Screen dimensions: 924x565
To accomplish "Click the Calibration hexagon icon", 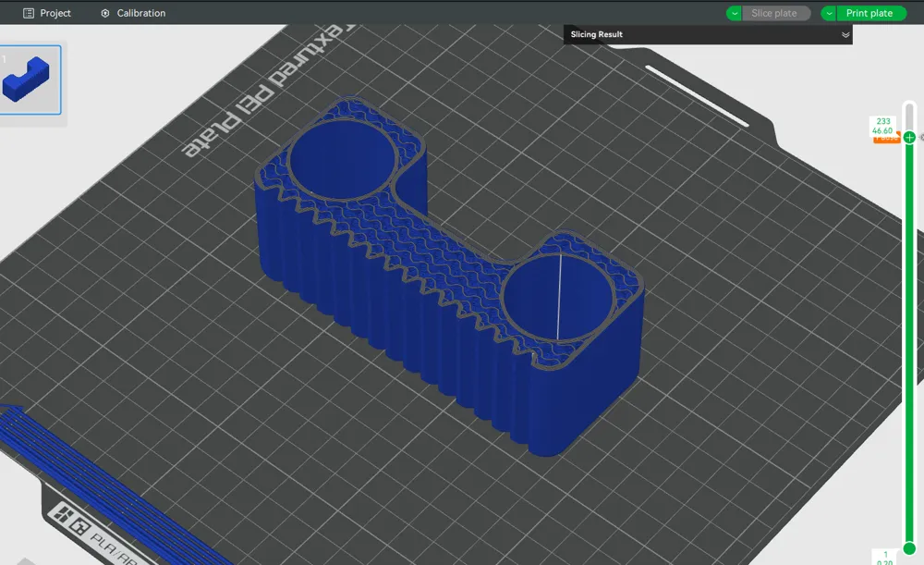I will pyautogui.click(x=105, y=13).
